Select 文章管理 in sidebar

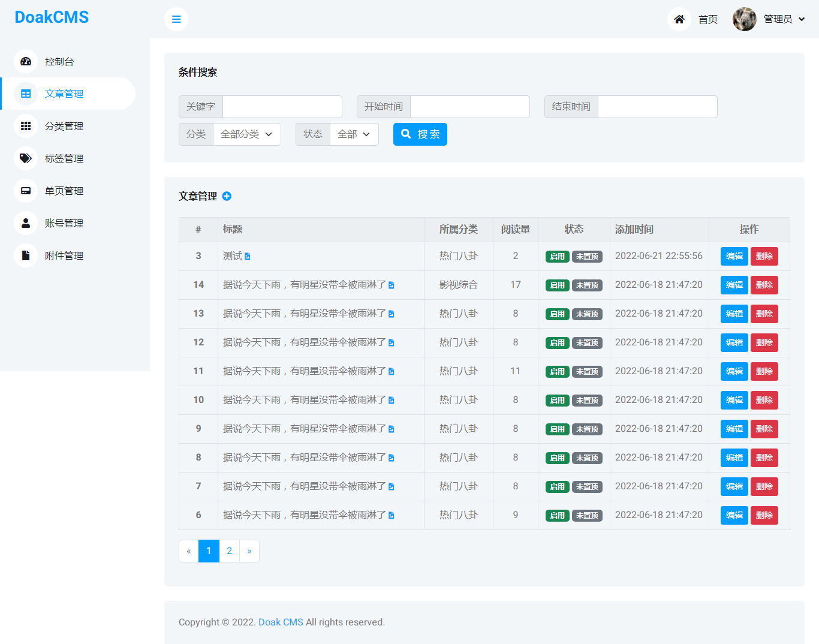tap(68, 94)
